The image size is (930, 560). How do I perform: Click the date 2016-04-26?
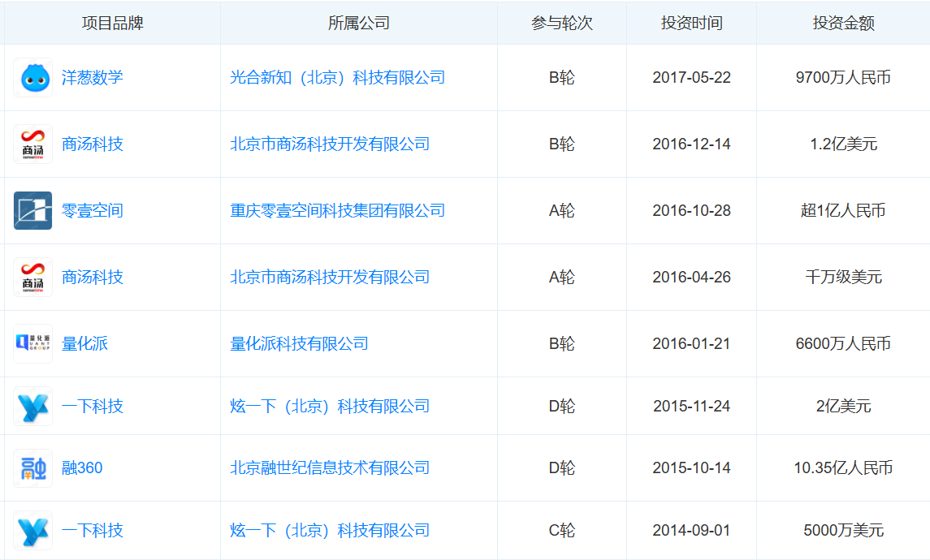coord(691,277)
